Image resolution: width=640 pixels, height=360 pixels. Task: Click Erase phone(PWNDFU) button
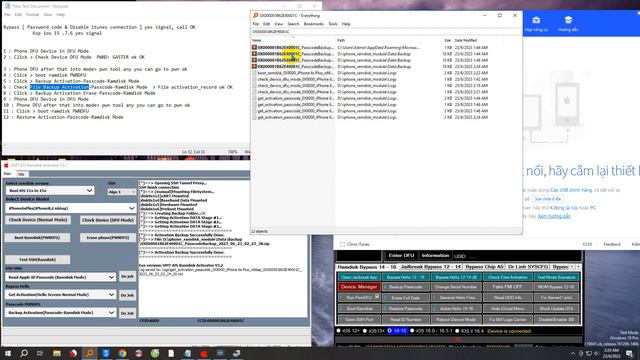pyautogui.click(x=108, y=238)
